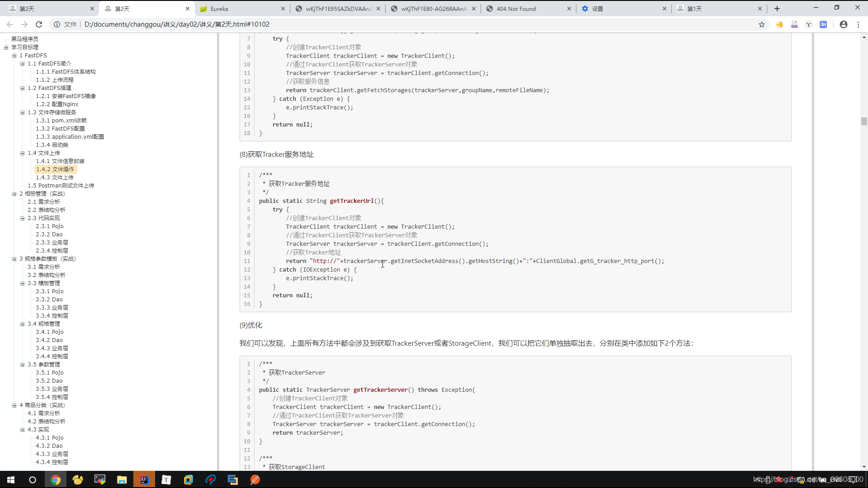Collapse the 2 相册管理 node
This screenshot has height=488, width=868.
(14, 194)
